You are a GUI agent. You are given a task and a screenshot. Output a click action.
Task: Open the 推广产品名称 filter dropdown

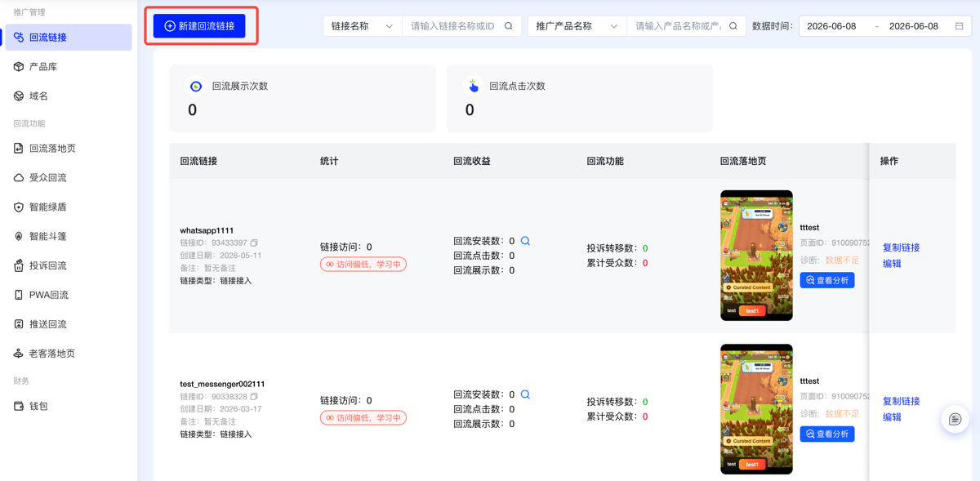577,26
